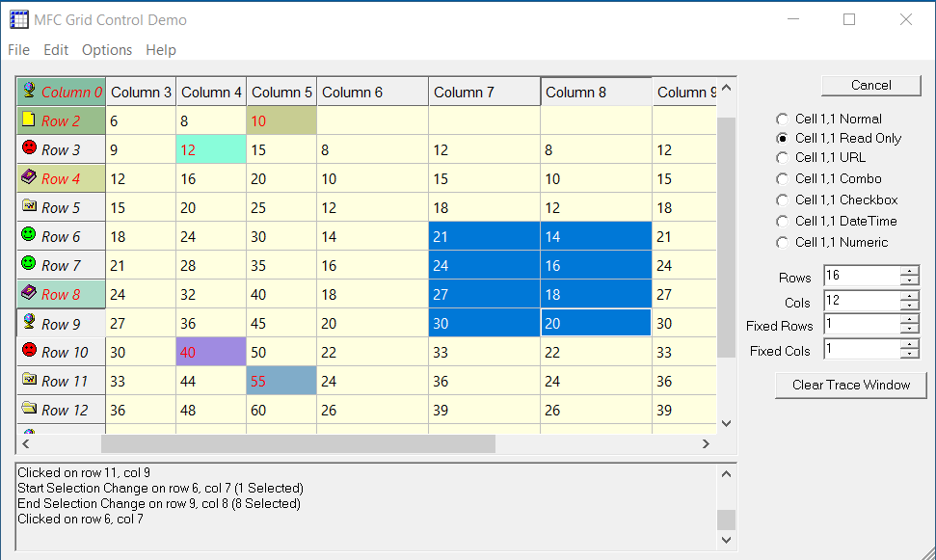Open the Edit menu

pos(56,50)
